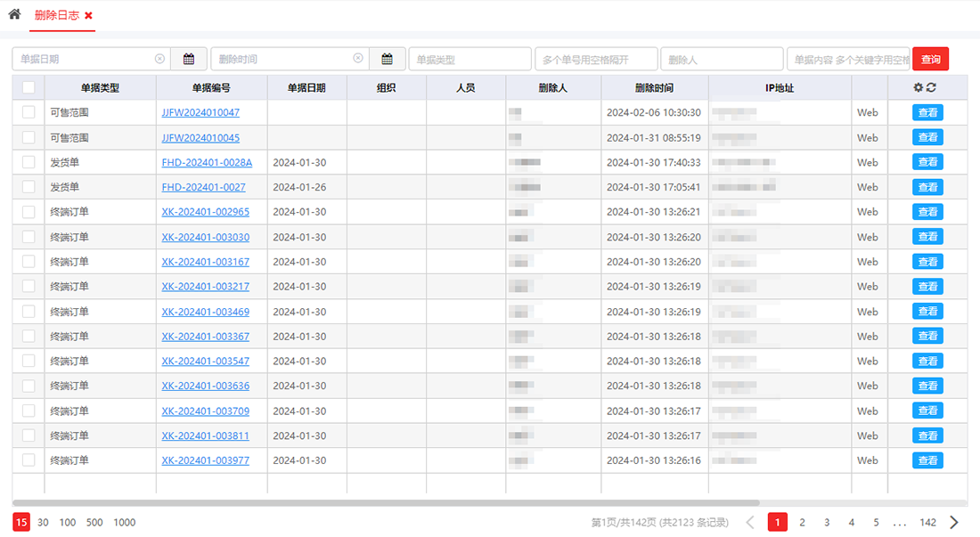Refresh the table data
Screen dimensions: 980x537
(x=931, y=87)
